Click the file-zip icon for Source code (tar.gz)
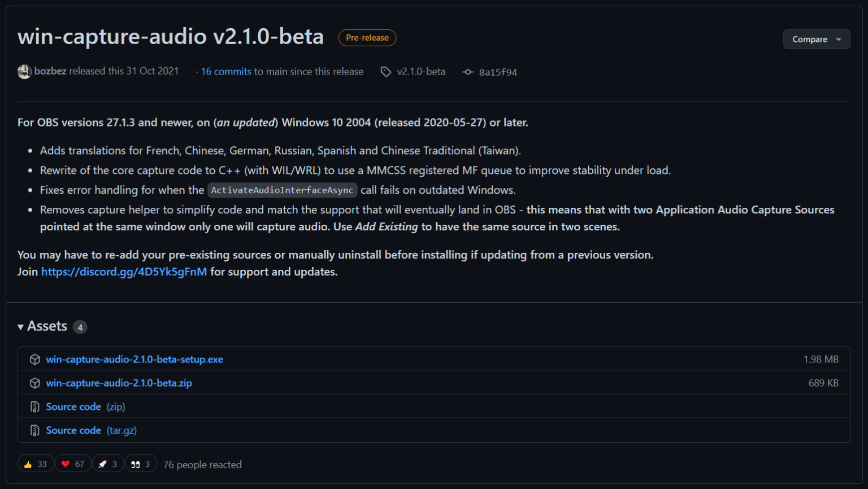The image size is (868, 489). coord(35,431)
